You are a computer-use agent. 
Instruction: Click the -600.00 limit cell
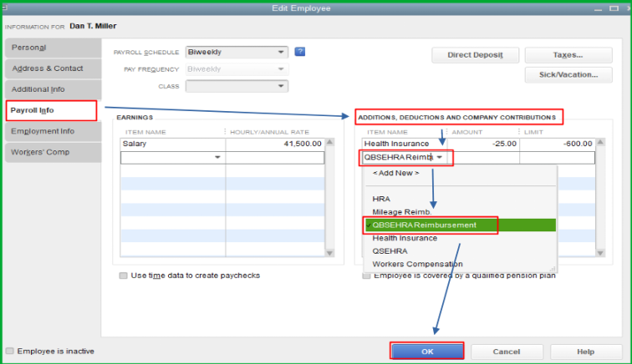click(558, 144)
